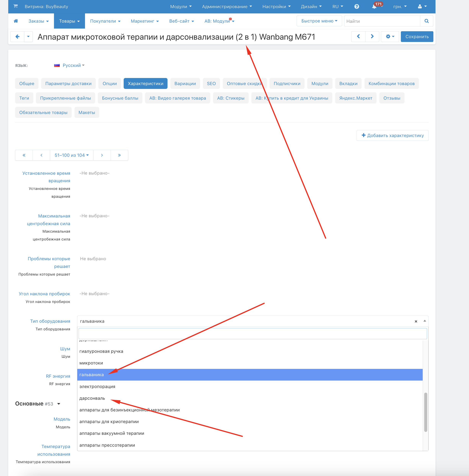This screenshot has width=469, height=476.
Task: Open the Администрирование menu
Action: point(227,7)
